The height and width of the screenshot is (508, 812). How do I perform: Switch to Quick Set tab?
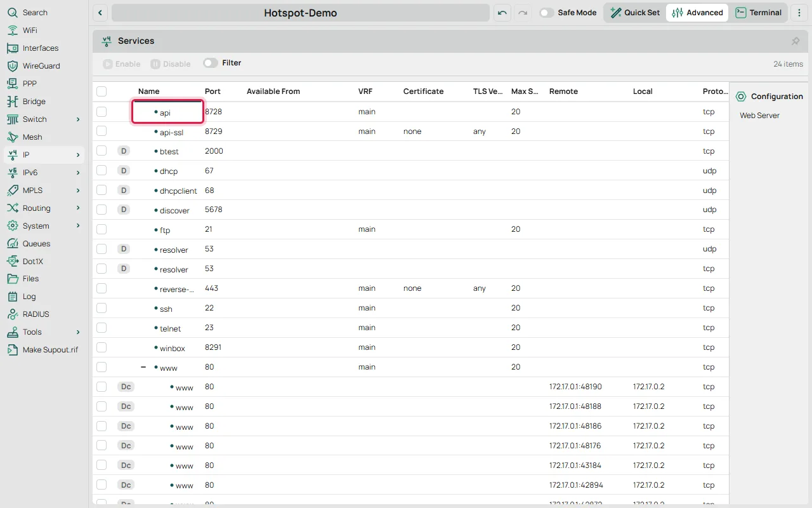(635, 13)
